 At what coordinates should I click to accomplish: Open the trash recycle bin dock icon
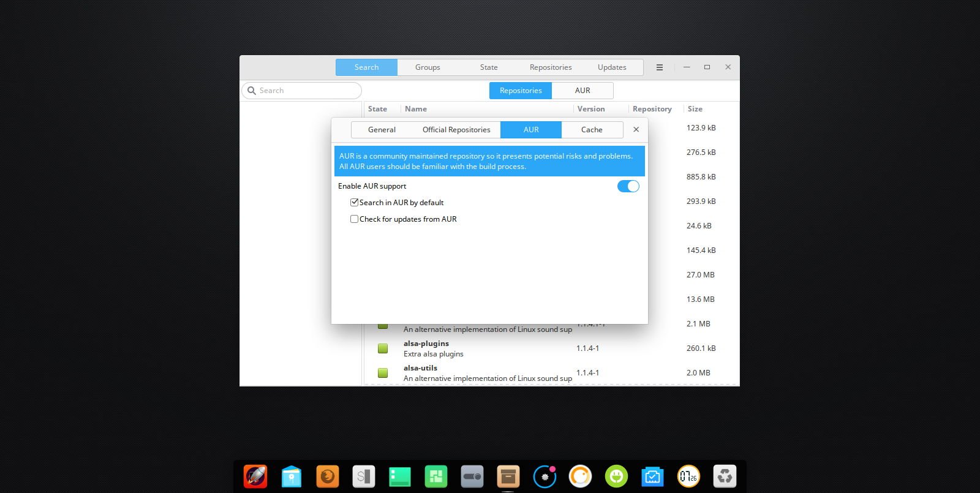click(725, 476)
